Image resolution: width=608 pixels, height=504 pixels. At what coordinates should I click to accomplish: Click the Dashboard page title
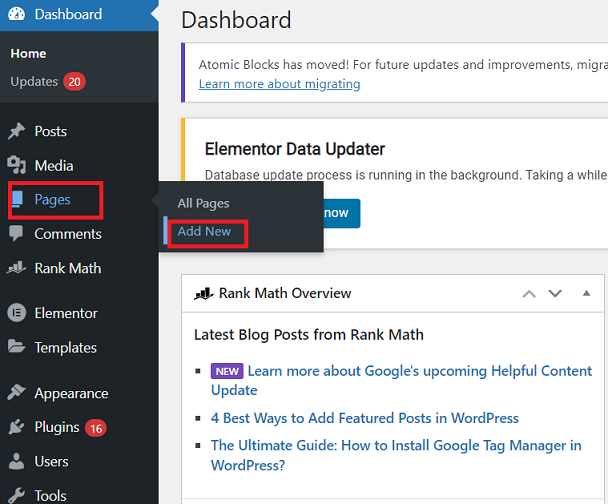[236, 20]
